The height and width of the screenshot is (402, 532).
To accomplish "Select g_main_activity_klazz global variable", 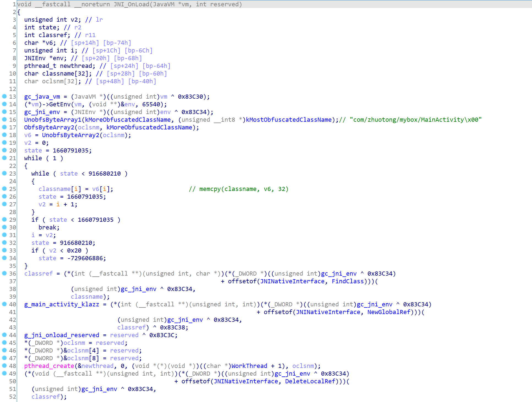I will point(62,304).
